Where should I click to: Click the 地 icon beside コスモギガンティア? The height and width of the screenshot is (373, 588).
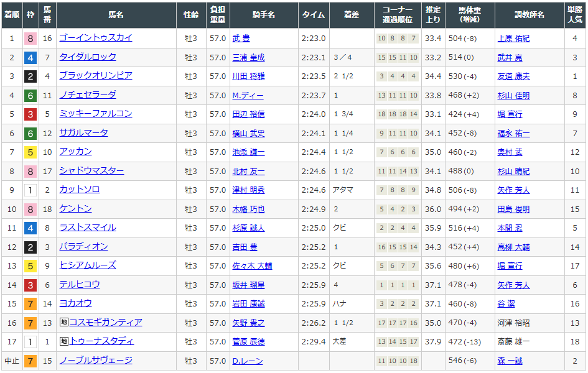coord(63,323)
